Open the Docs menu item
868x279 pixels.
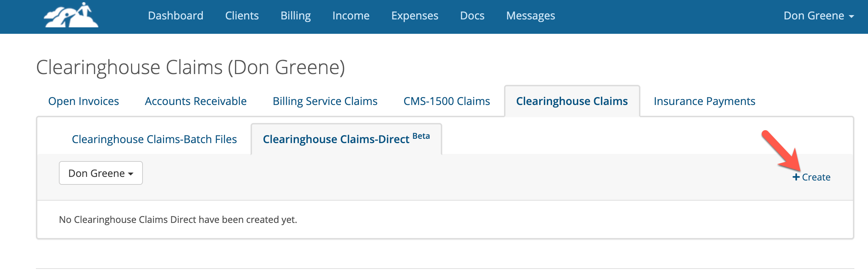coord(472,15)
